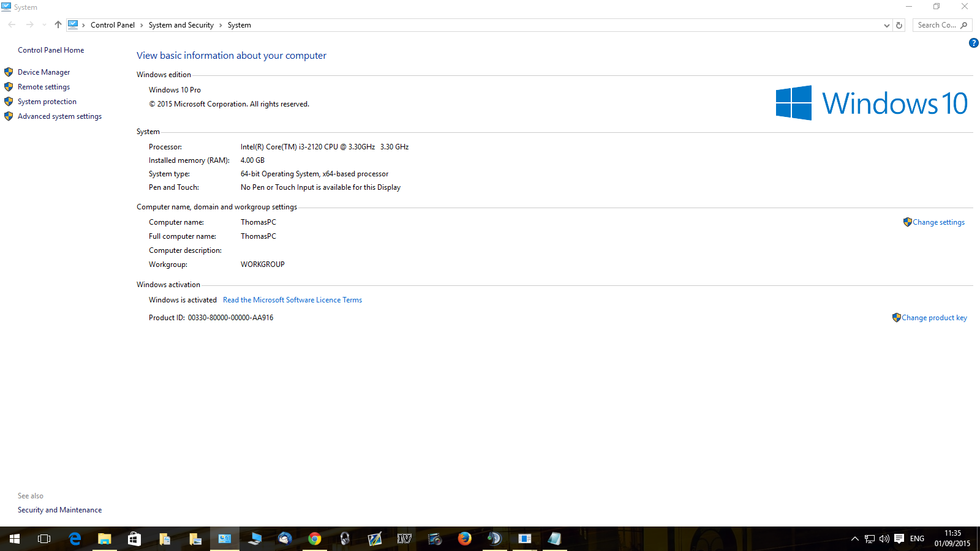Click the Back navigation arrow
The height and width of the screenshot is (551, 980).
click(x=12, y=25)
